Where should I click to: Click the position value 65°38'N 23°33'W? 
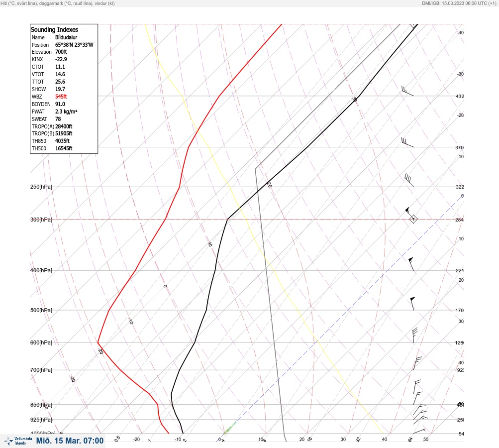tap(74, 45)
